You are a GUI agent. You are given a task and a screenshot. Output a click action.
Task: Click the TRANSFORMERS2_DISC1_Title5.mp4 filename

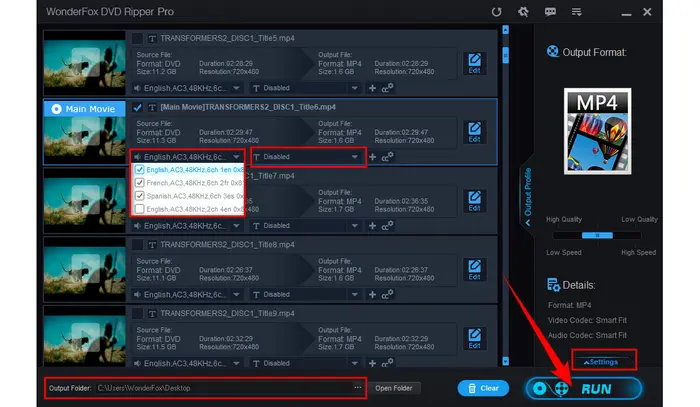pos(227,38)
